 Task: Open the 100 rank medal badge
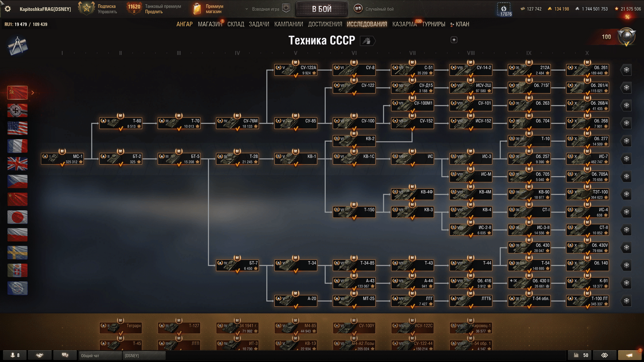pyautogui.click(x=626, y=37)
